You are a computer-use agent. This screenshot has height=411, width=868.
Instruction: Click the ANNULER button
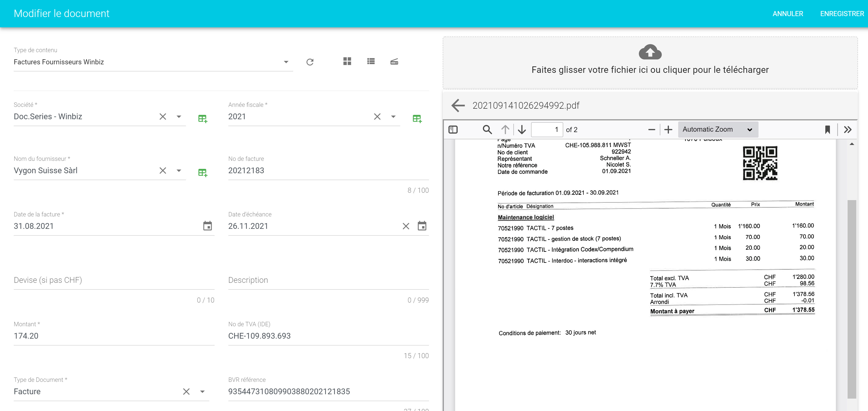787,14
